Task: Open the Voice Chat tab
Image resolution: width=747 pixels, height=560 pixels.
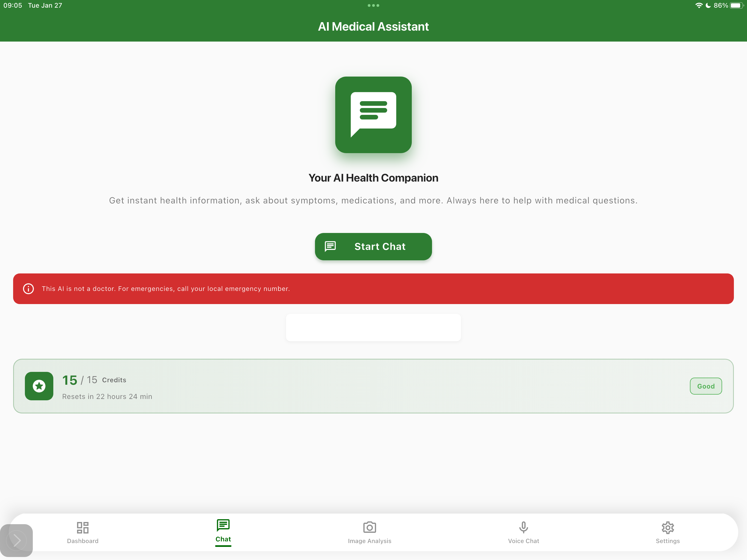Action: 523,532
